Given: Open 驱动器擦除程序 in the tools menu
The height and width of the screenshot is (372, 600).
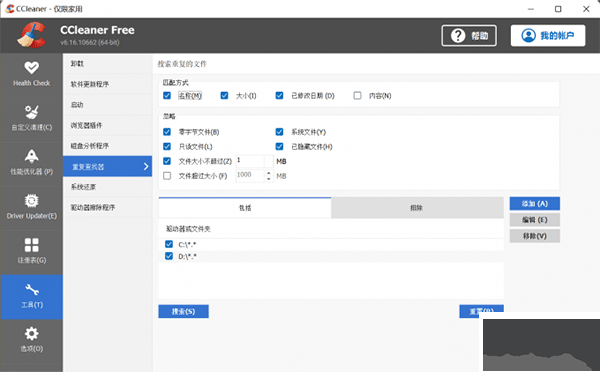Looking at the screenshot, I should point(108,208).
